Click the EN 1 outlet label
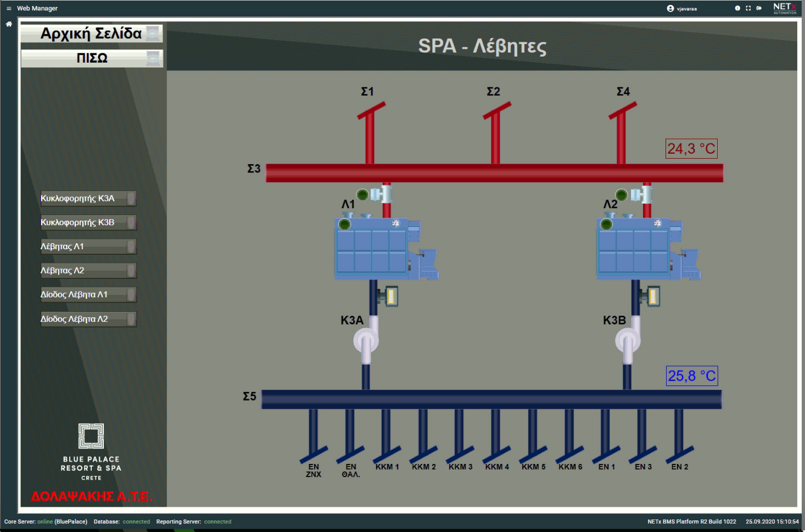The width and height of the screenshot is (805, 532). click(607, 467)
